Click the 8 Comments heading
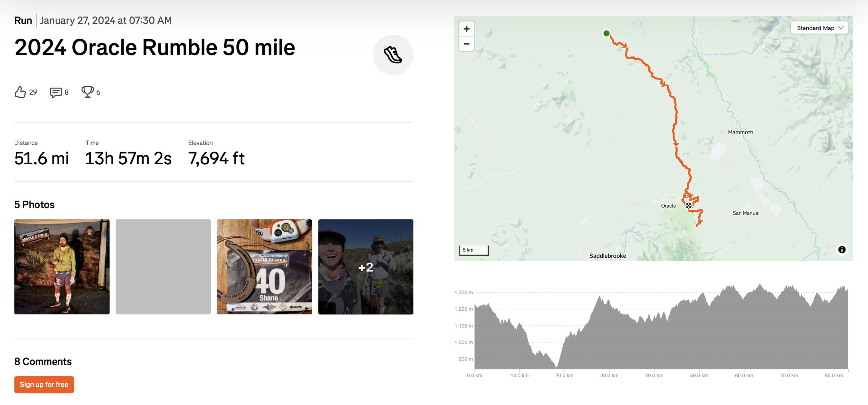The width and height of the screenshot is (868, 405). (43, 362)
